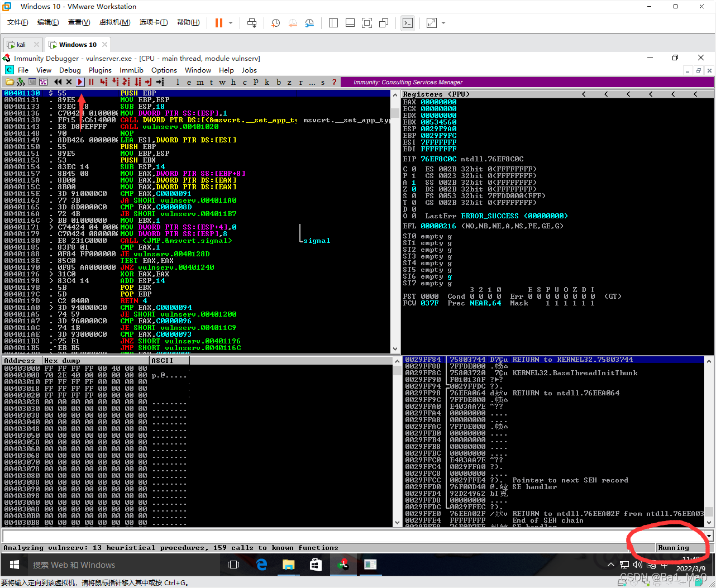Open the debugger File menu
716x588 pixels.
[23, 70]
